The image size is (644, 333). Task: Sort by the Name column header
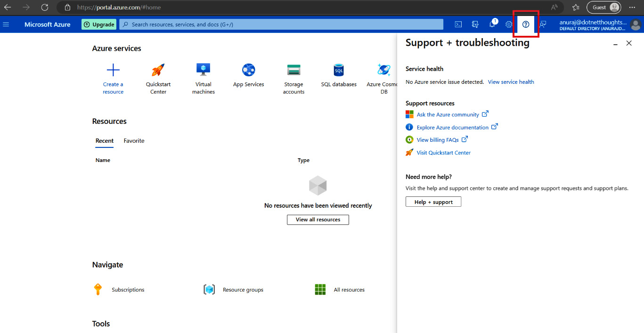click(103, 160)
